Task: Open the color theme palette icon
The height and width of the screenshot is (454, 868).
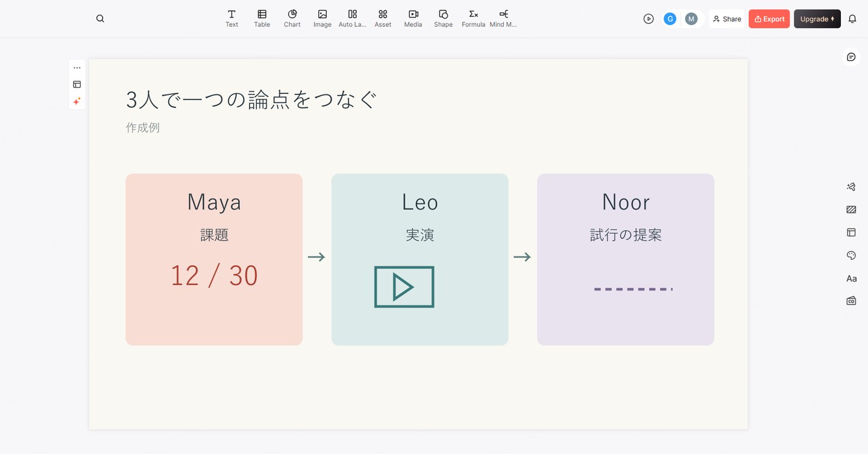Action: tap(851, 255)
